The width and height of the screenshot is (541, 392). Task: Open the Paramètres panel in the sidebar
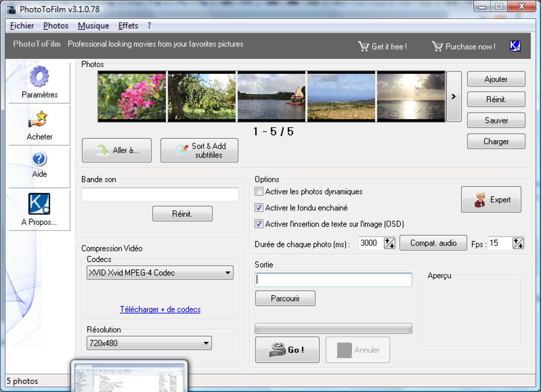coord(39,82)
